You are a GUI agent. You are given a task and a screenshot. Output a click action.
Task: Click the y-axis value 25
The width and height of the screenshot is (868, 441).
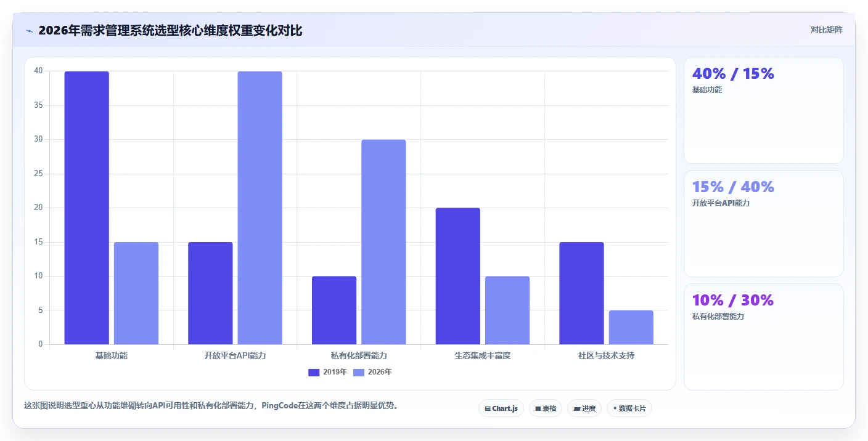point(38,174)
